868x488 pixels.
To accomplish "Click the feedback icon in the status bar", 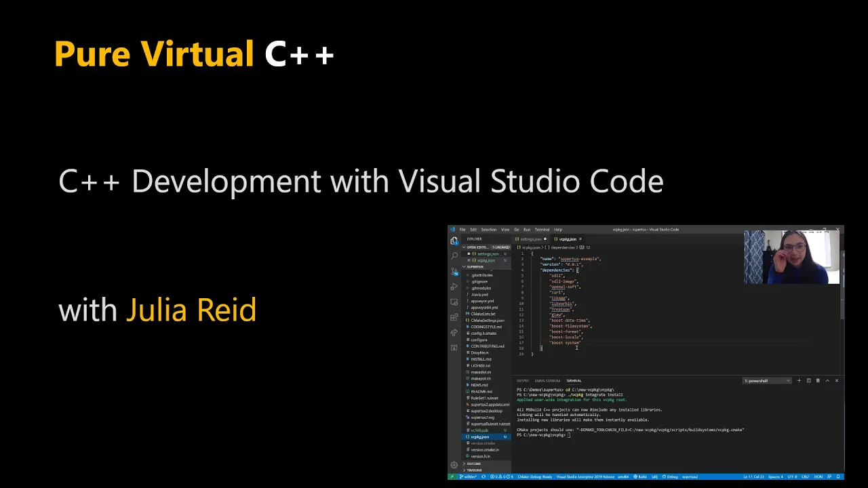I will tap(829, 476).
